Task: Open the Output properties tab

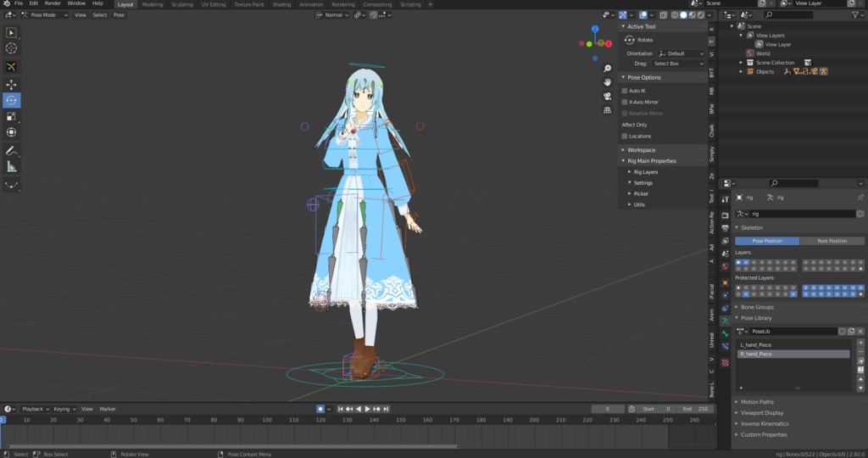Action: pos(726,228)
